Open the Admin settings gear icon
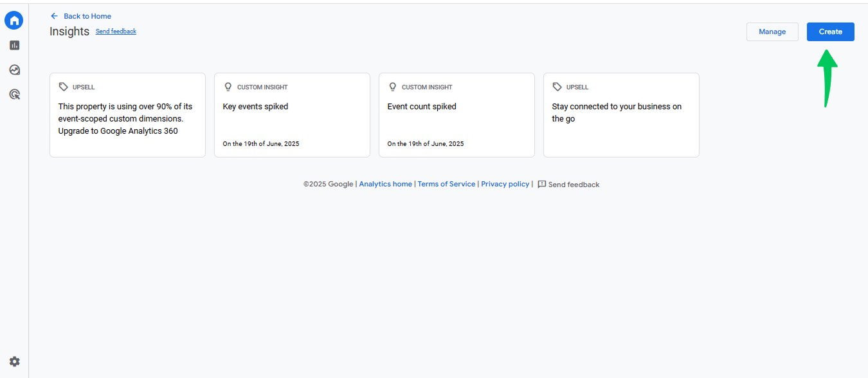This screenshot has width=868, height=378. (14, 361)
